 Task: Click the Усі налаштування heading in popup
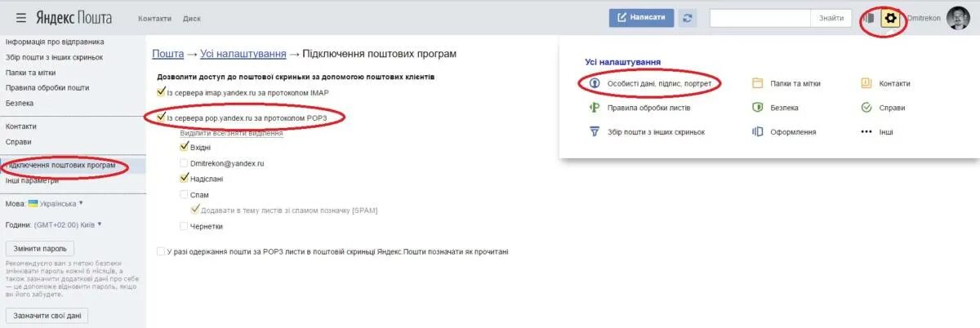point(623,62)
